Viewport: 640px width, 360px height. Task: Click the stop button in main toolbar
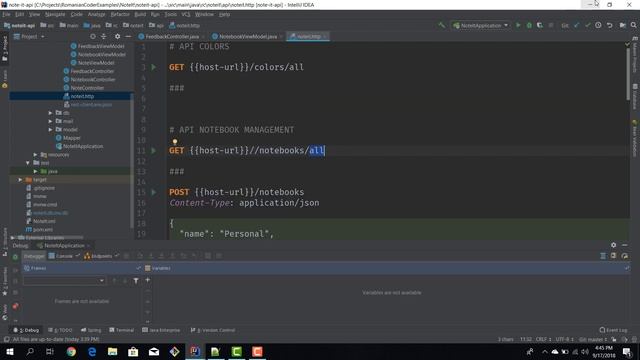point(551,25)
